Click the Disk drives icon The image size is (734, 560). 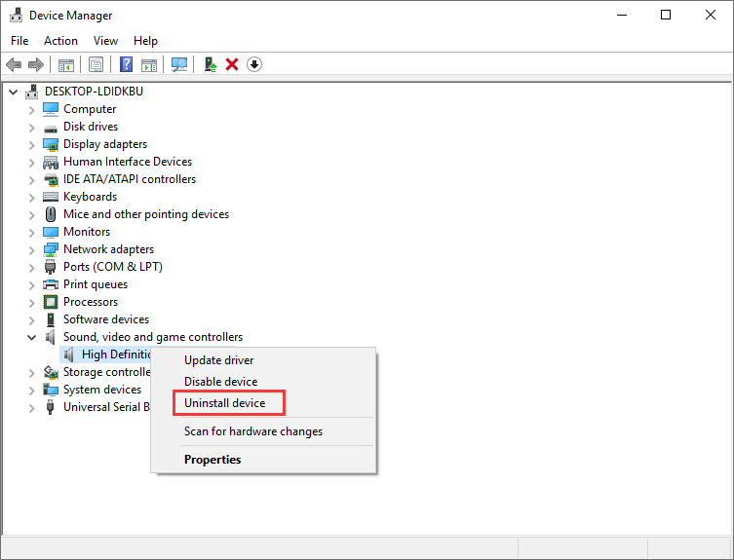click(x=51, y=128)
